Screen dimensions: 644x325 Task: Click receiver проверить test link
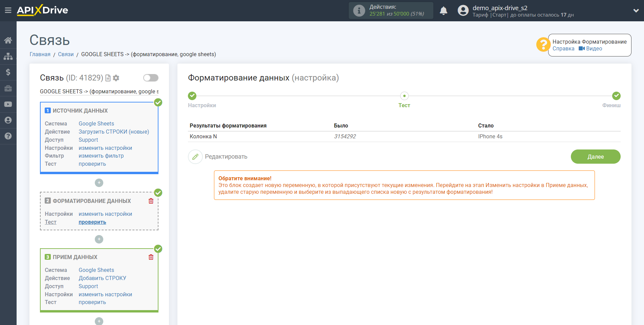92,302
